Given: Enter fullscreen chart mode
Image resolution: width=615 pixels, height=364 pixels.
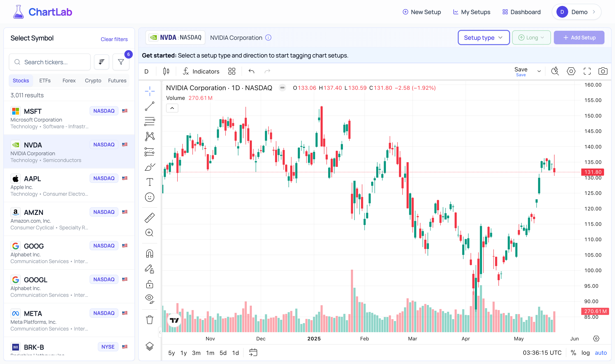Looking at the screenshot, I should pos(587,71).
